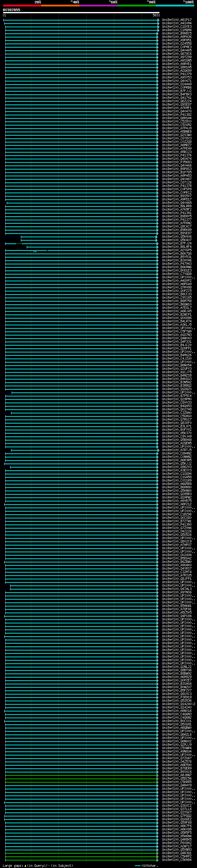This screenshot has height=868, width=197.
Task: Open the UniRef100_C4Q6N3 hit
Action: pyautogui.click(x=176, y=714)
